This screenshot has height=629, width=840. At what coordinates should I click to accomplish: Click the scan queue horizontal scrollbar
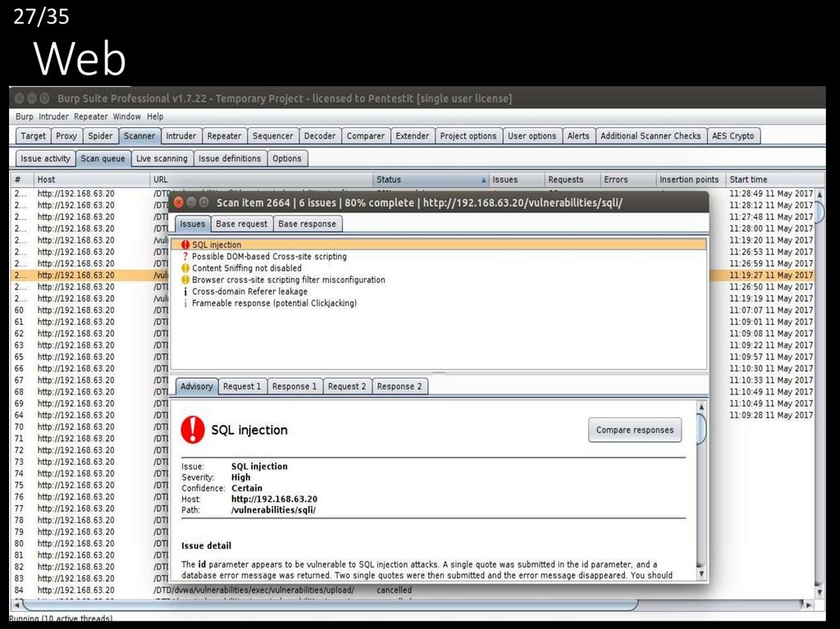point(328,605)
